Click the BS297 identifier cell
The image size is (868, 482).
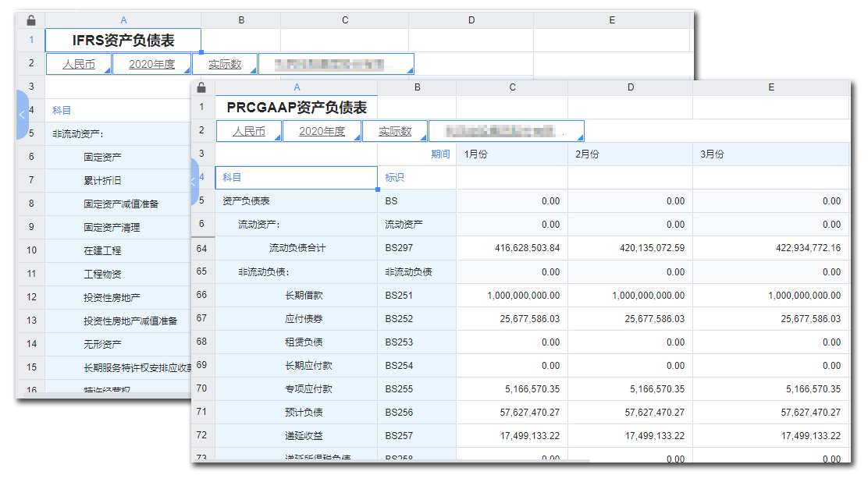[417, 248]
